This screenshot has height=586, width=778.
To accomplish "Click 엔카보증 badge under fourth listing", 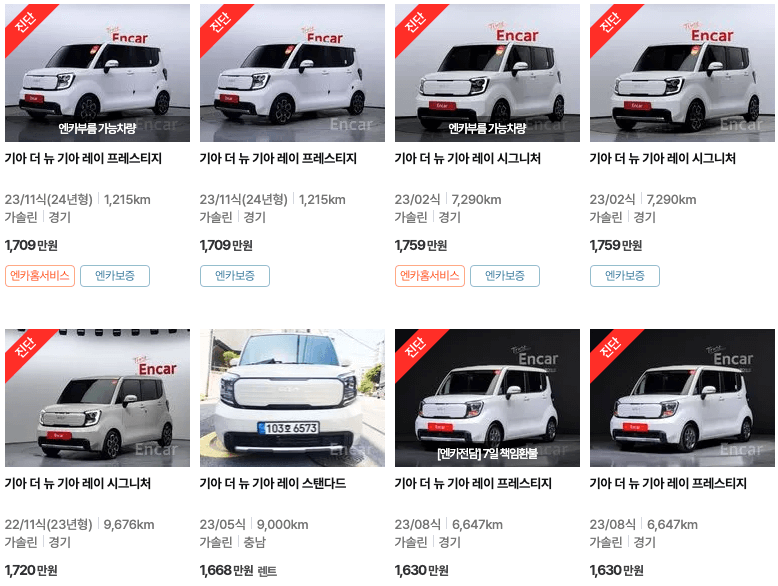I will tap(625, 276).
